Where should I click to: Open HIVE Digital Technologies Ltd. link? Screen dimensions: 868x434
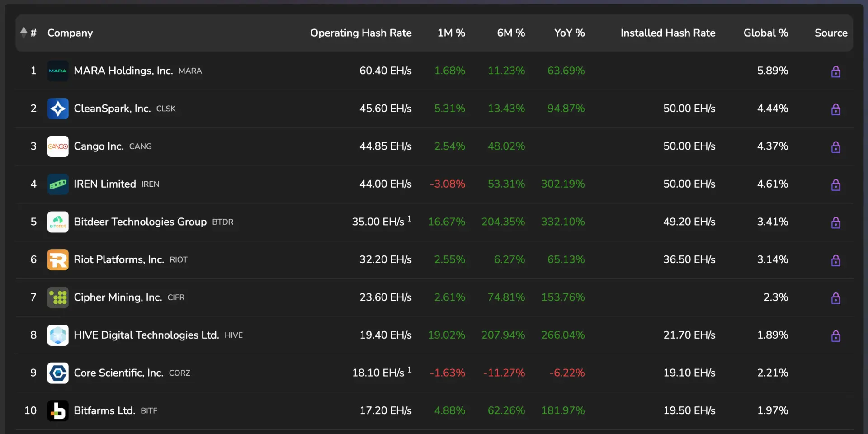click(146, 335)
